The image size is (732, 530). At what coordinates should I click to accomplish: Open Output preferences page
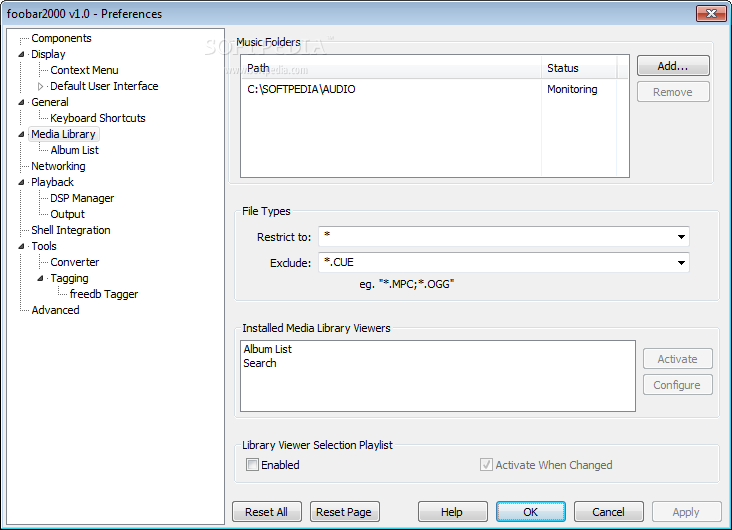67,214
